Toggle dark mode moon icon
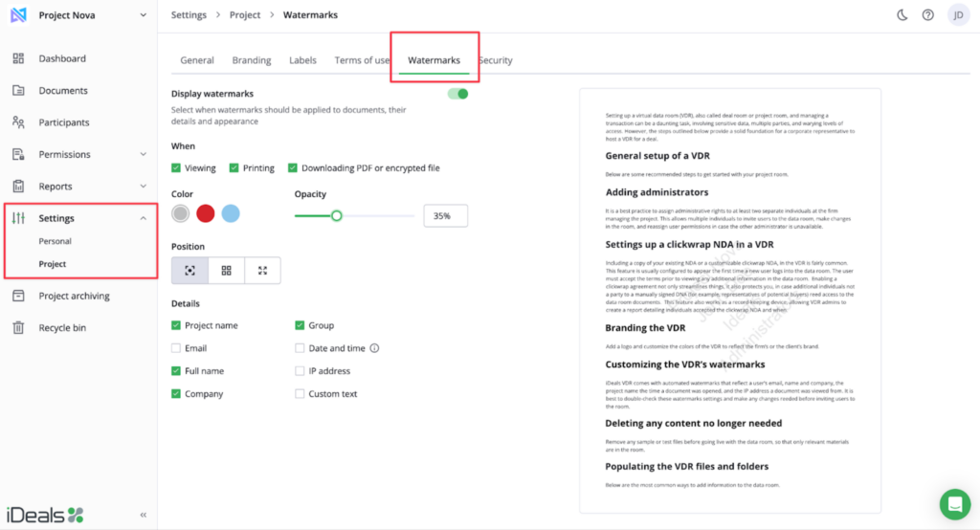Viewport: 980px width, 530px height. click(902, 15)
